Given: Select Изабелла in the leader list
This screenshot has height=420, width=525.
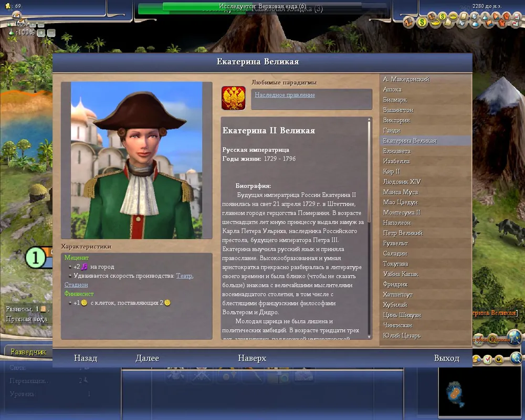Looking at the screenshot, I should [425, 161].
